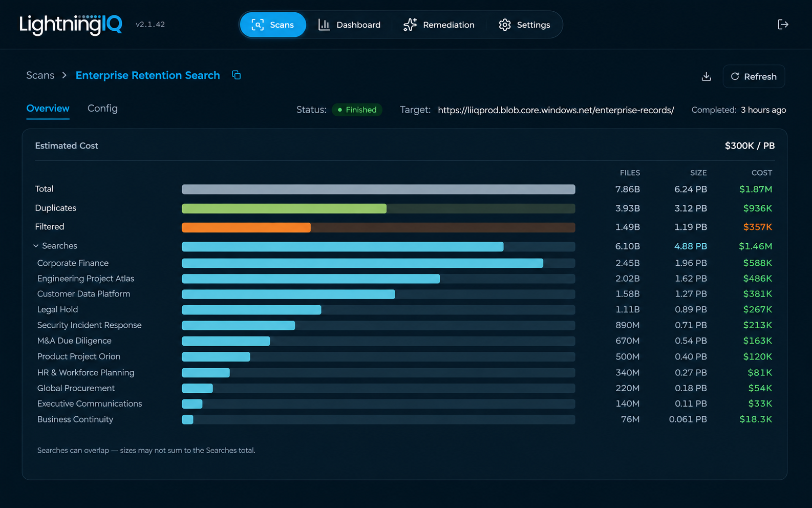
Task: Click the orange Filtered progress bar
Action: [246, 227]
